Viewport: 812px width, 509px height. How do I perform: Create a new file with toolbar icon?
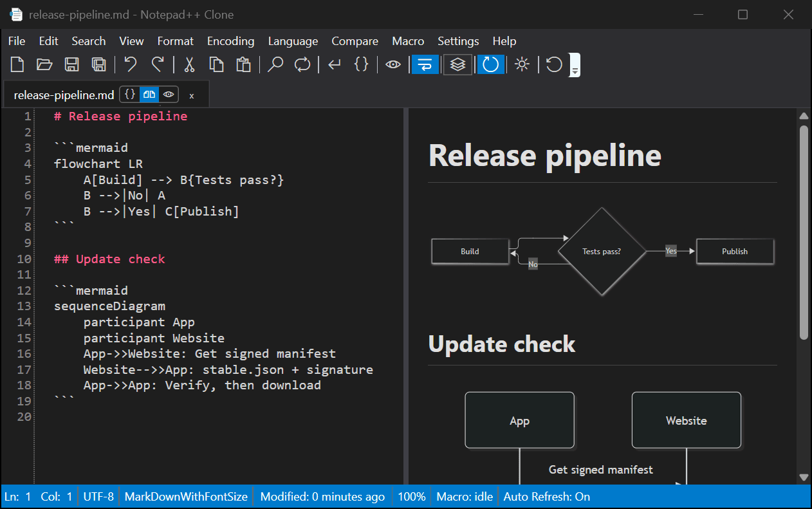click(x=17, y=64)
